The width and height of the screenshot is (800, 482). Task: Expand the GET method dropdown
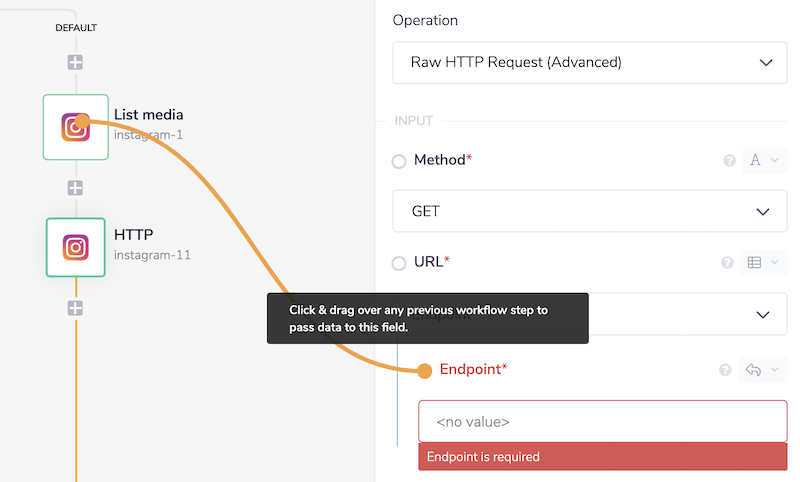coord(590,212)
